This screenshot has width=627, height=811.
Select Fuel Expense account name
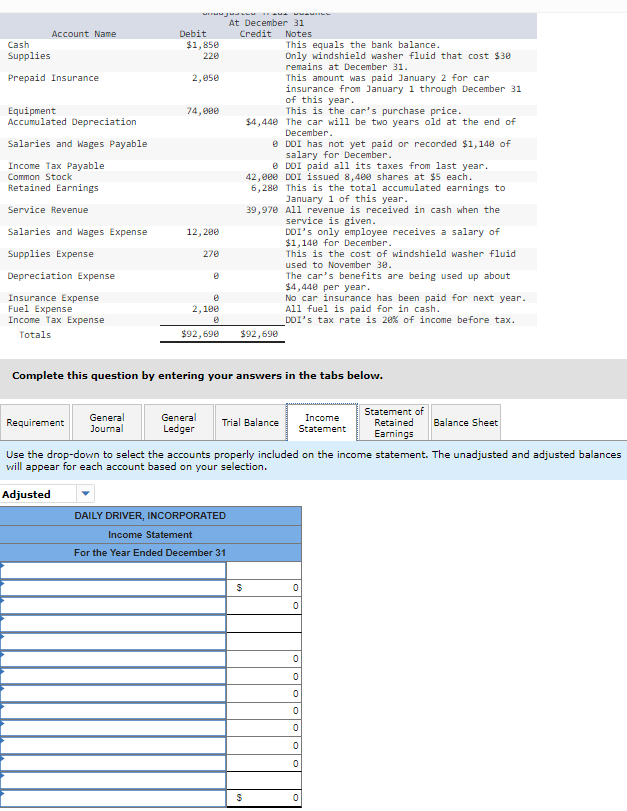click(40, 309)
